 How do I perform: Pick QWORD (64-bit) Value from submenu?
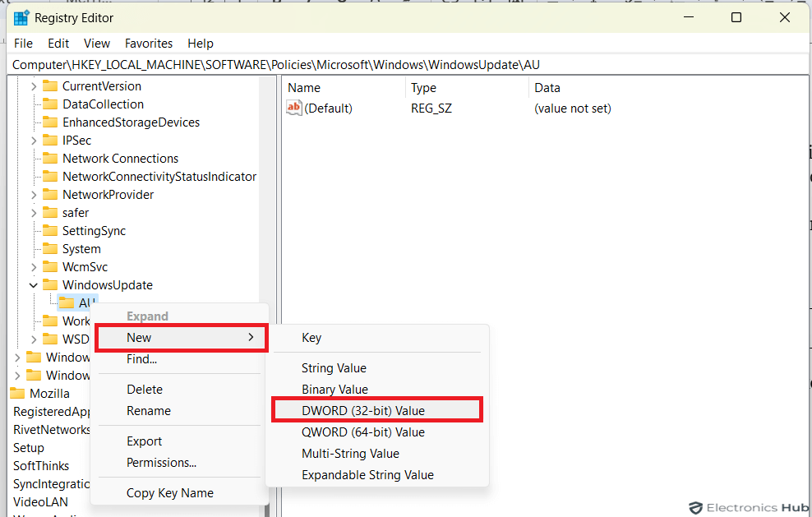[363, 432]
